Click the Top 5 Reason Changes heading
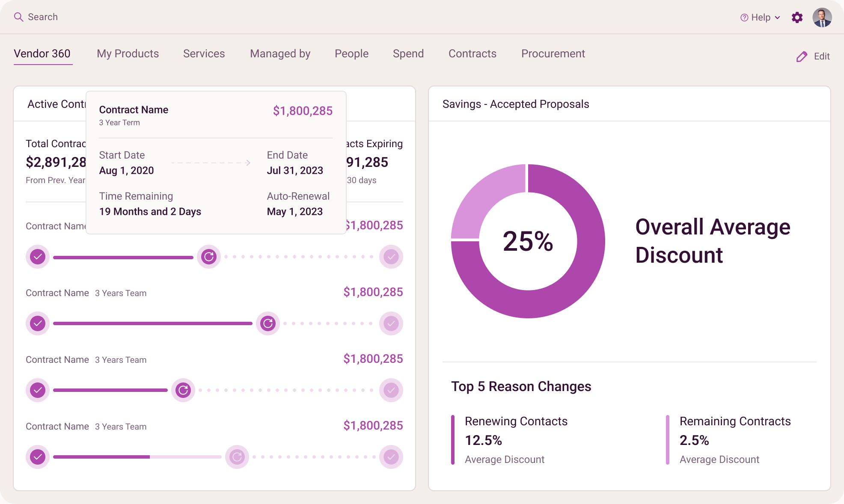The width and height of the screenshot is (844, 504). click(521, 387)
